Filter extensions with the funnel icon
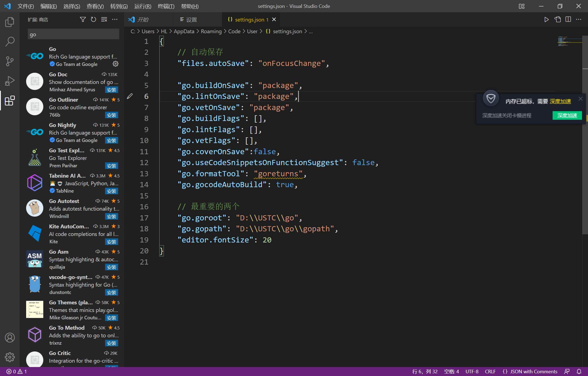This screenshot has width=588, height=376. (83, 19)
